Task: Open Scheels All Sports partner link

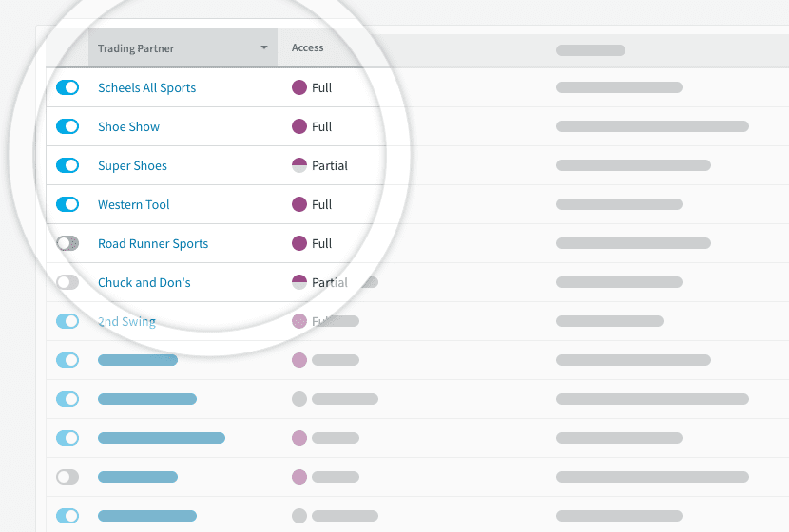Action: [146, 88]
